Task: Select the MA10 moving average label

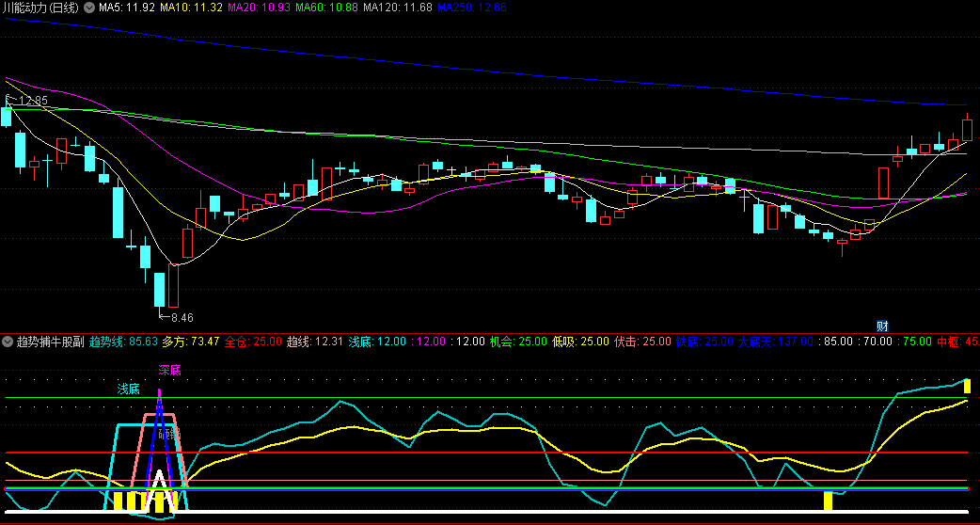Action: pyautogui.click(x=191, y=8)
